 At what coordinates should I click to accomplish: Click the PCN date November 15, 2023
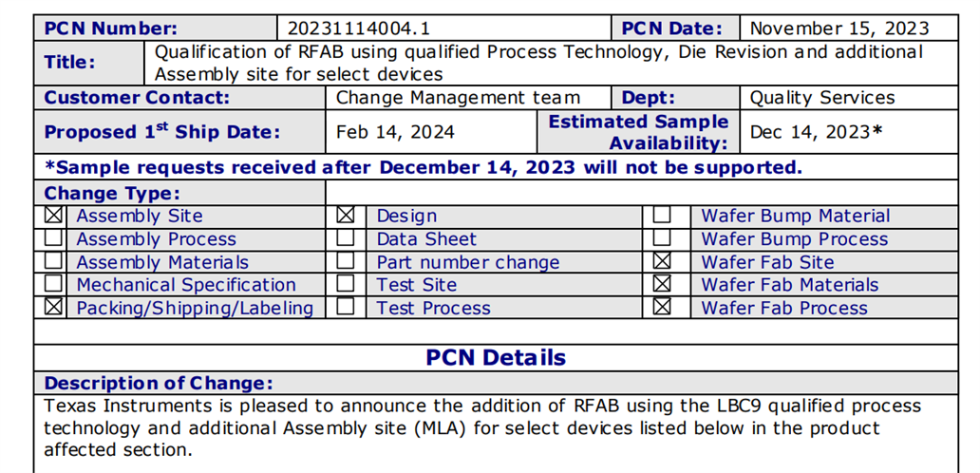848,28
